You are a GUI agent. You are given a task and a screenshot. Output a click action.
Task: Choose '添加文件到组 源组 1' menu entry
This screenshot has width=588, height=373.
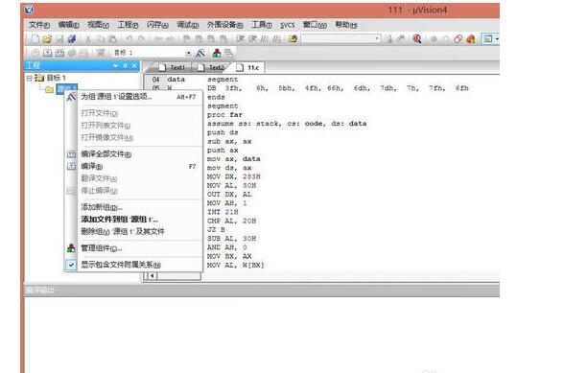pyautogui.click(x=134, y=219)
